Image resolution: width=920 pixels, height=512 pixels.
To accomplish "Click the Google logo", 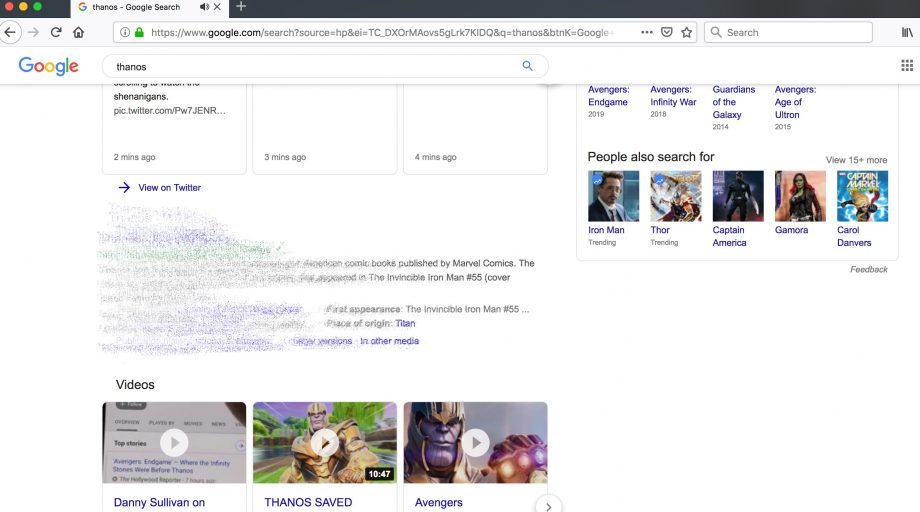I will click(48, 66).
